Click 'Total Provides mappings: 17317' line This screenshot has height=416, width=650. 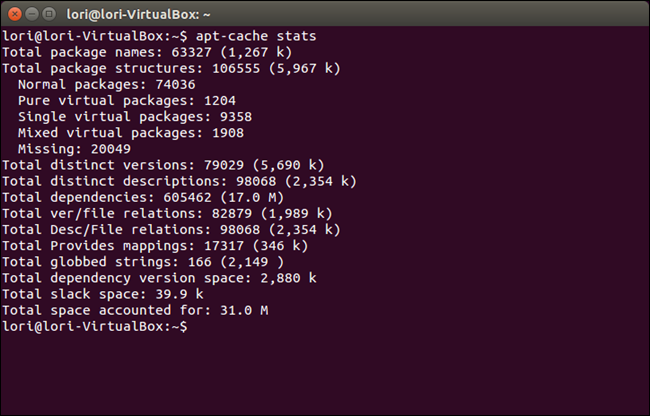[155, 246]
